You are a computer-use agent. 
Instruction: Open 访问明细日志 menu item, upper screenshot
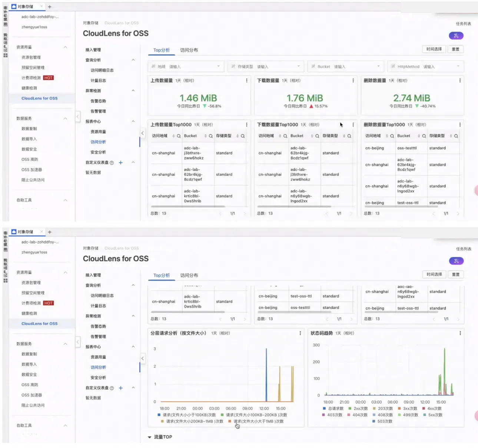point(102,70)
